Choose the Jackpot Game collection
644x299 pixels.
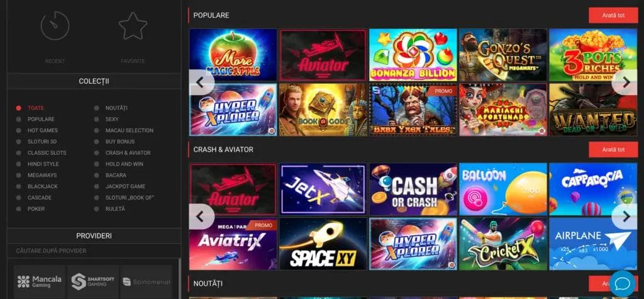click(125, 186)
